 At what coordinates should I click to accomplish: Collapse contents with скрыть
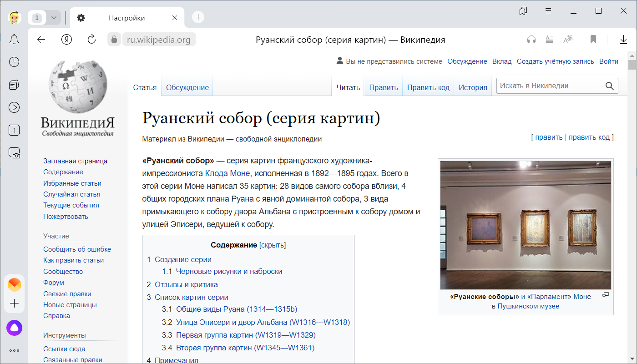tap(272, 245)
